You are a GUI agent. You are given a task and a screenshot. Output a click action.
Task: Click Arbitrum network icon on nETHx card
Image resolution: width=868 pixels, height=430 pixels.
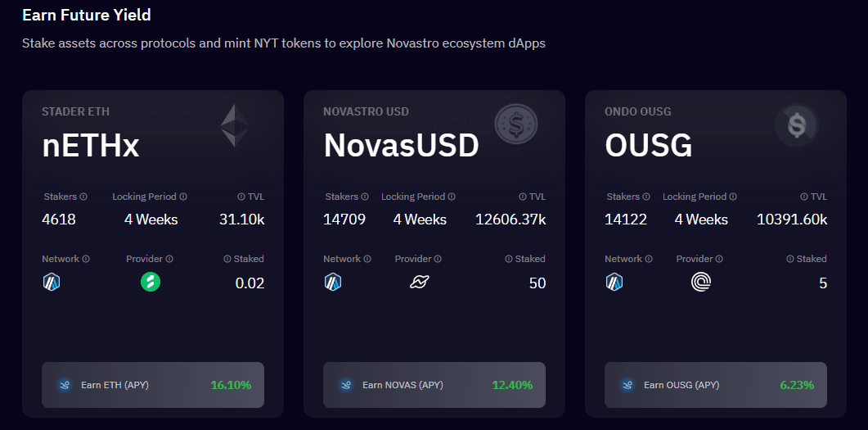52,283
